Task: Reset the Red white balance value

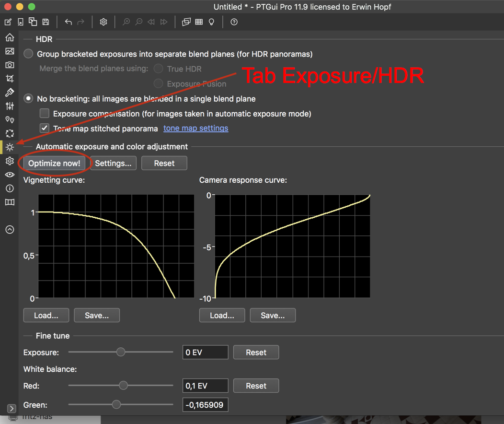Action: click(x=256, y=386)
